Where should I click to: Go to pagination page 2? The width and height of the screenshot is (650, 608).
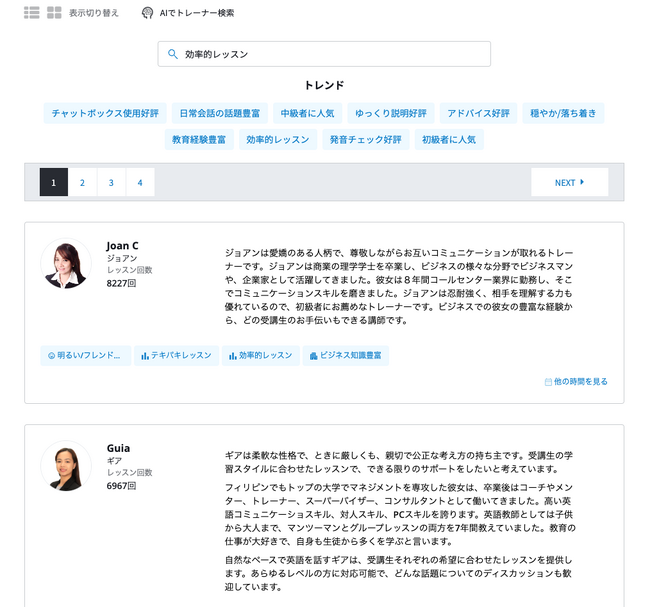(82, 182)
